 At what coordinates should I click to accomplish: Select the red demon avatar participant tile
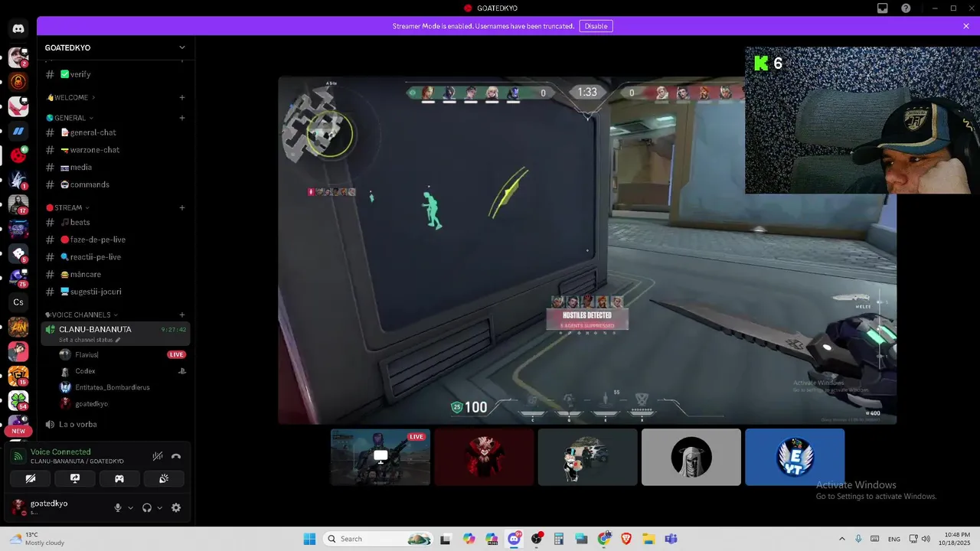pyautogui.click(x=484, y=457)
